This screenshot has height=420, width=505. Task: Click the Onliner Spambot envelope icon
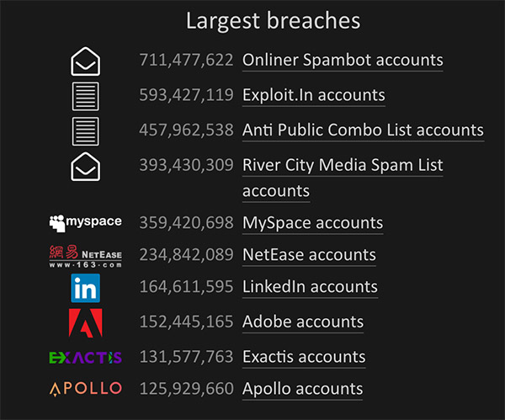click(86, 61)
